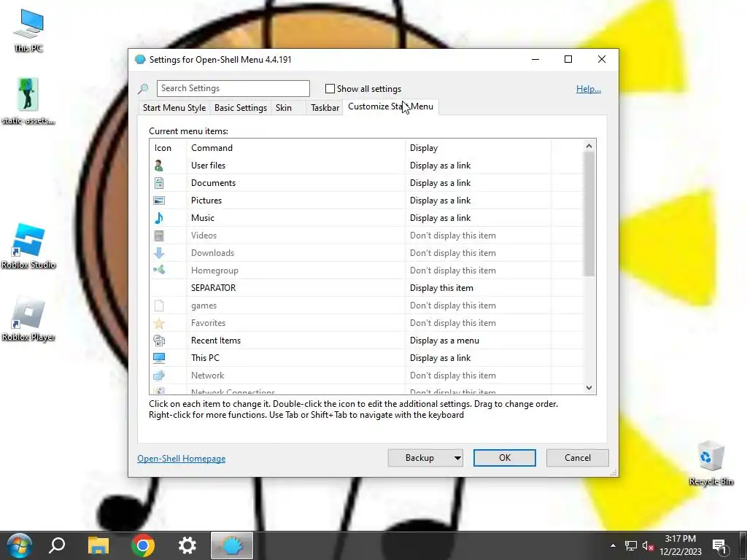Click the Command column header

click(296, 148)
